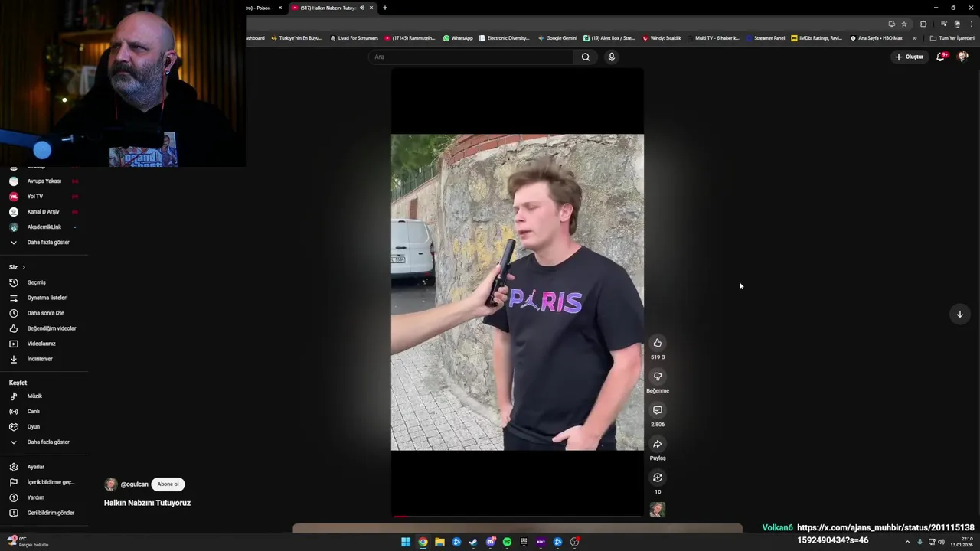Open the browser extensions puzzle icon
Viewport: 980px width, 551px height.
[923, 24]
